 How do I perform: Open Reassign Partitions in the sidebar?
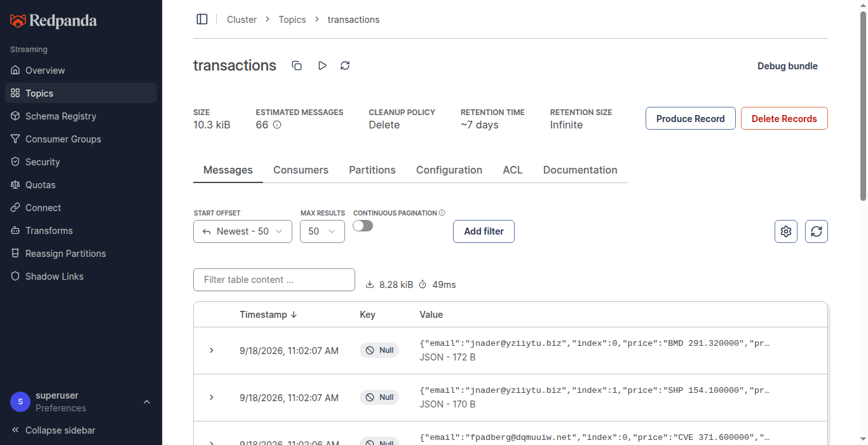pyautogui.click(x=81, y=253)
